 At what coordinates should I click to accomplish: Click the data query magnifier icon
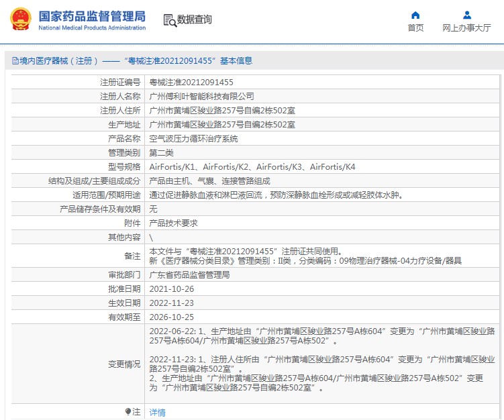coord(170,20)
